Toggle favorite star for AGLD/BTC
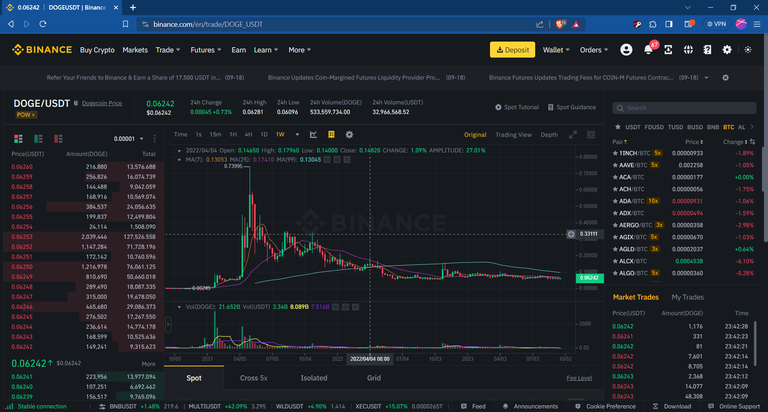The width and height of the screenshot is (768, 412). 615,249
